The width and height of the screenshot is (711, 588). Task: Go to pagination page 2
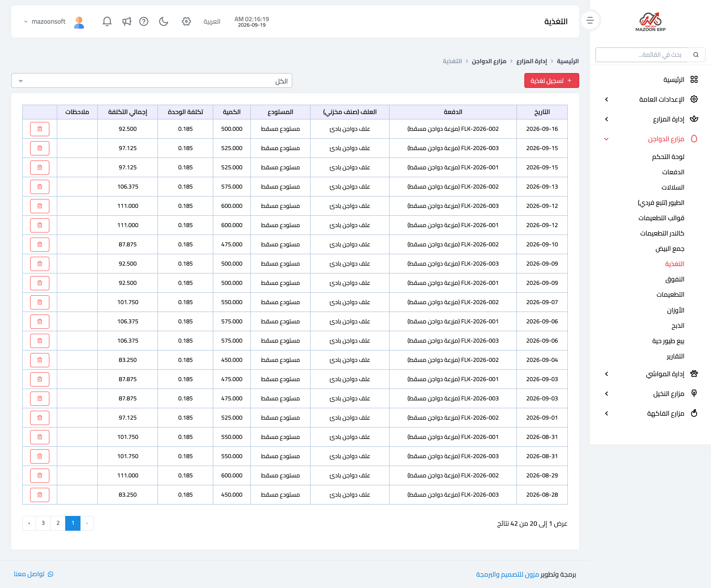(x=58, y=523)
